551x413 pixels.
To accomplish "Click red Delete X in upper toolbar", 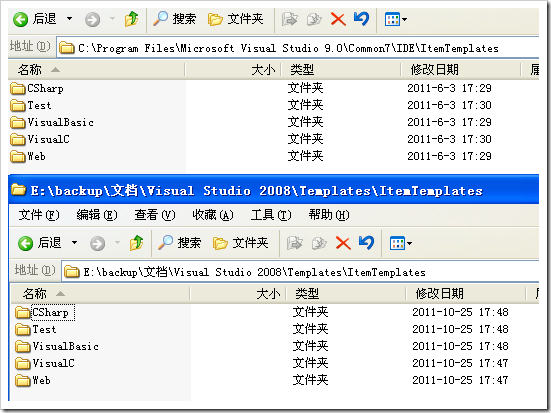I will coord(338,19).
